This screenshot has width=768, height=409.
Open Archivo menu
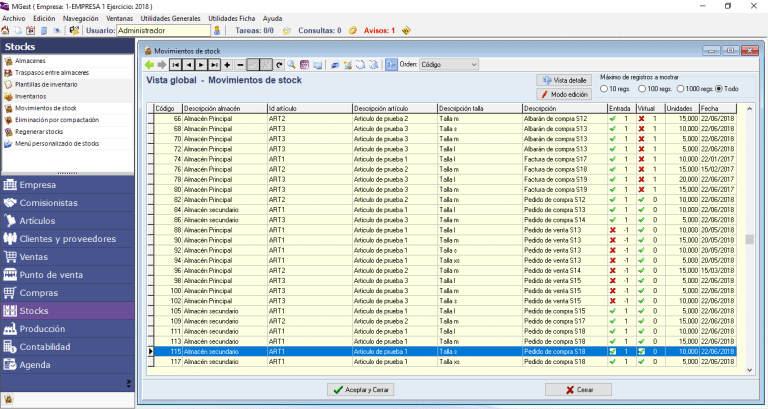[14, 19]
